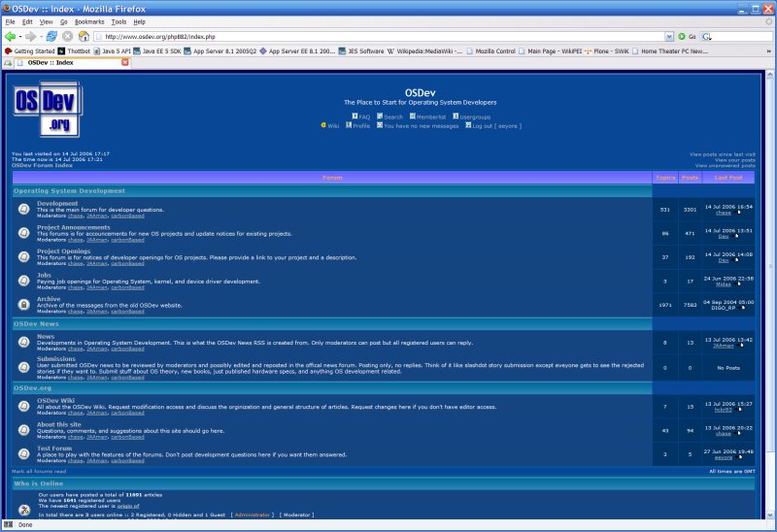Click the Forward navigation arrow
The width and height of the screenshot is (777, 532).
pyautogui.click(x=30, y=36)
